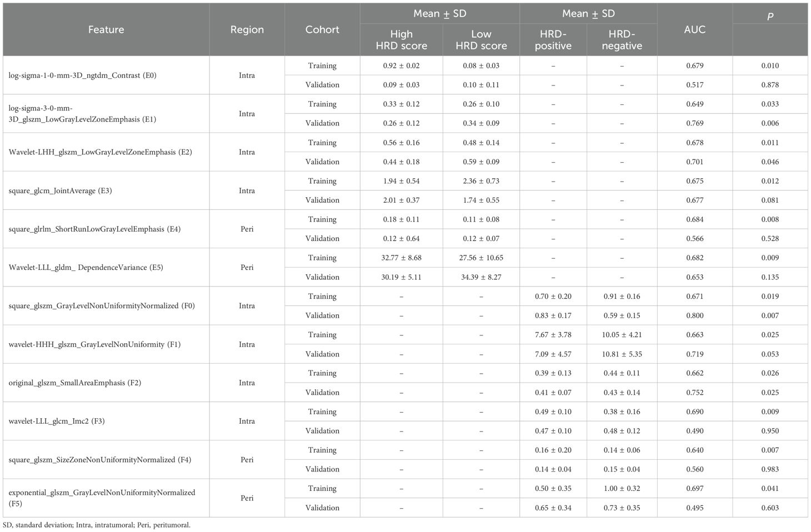Click the value 0.56 ± 0.16
This screenshot has height=532, width=811.
pyautogui.click(x=402, y=142)
